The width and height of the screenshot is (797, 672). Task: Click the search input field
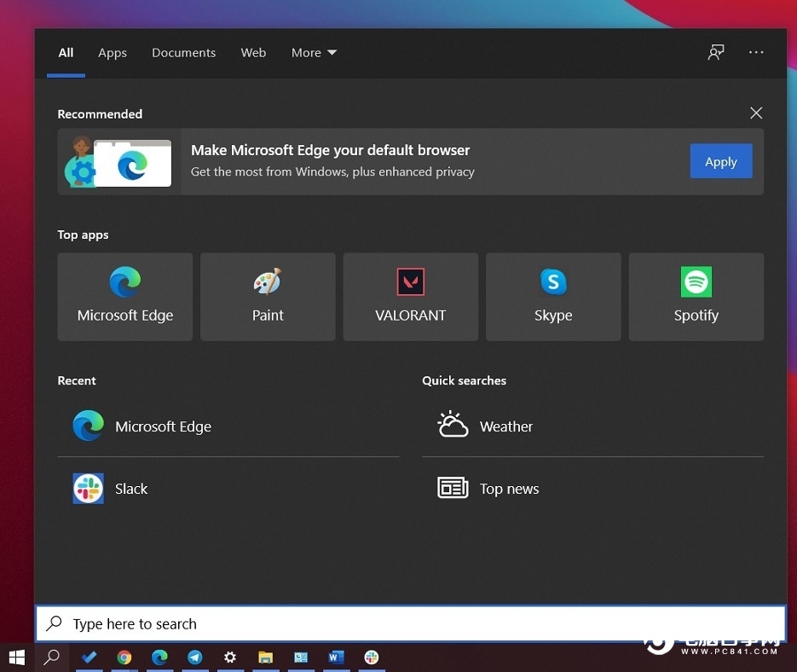tap(409, 623)
